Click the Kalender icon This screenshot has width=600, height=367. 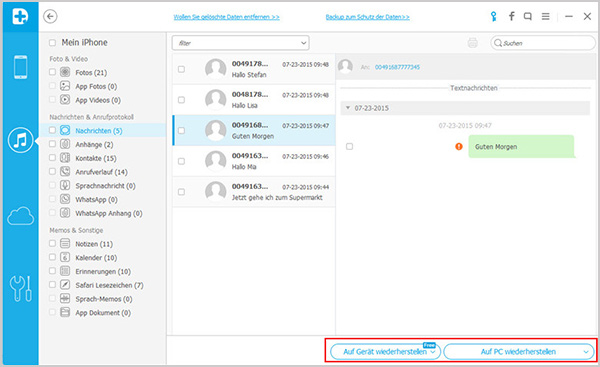(65, 257)
